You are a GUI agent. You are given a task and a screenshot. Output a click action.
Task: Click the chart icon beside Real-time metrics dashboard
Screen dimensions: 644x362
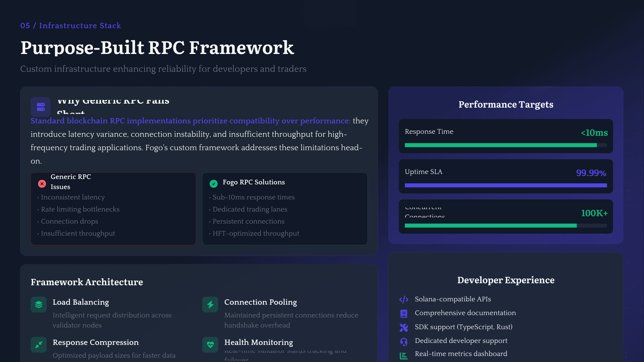click(x=404, y=356)
